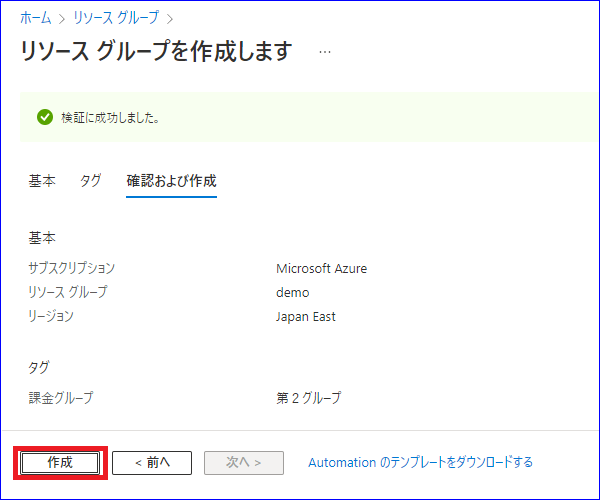Screen dimensions: 600x500
Task: Navigate to リソース グループ breadcrumb
Action: tap(116, 18)
